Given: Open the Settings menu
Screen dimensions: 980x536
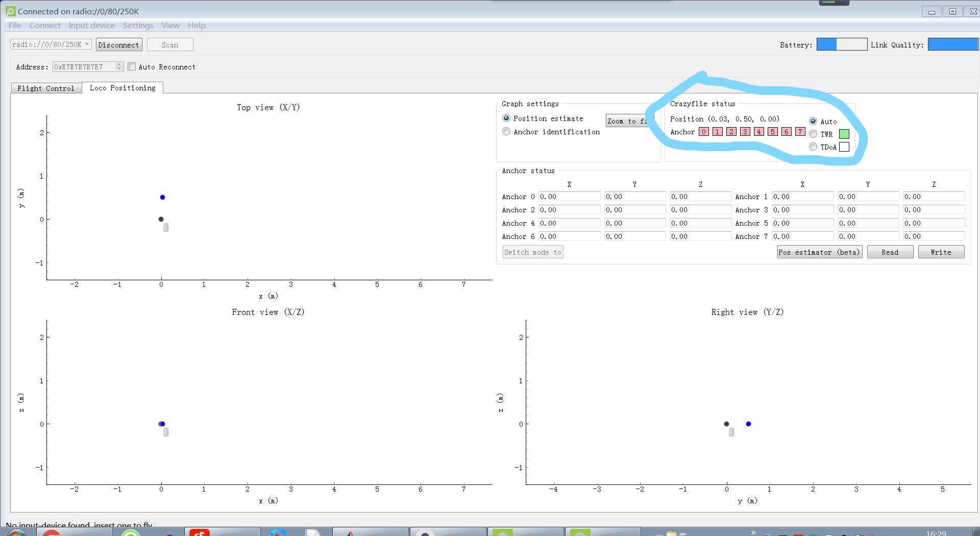Looking at the screenshot, I should tap(138, 26).
